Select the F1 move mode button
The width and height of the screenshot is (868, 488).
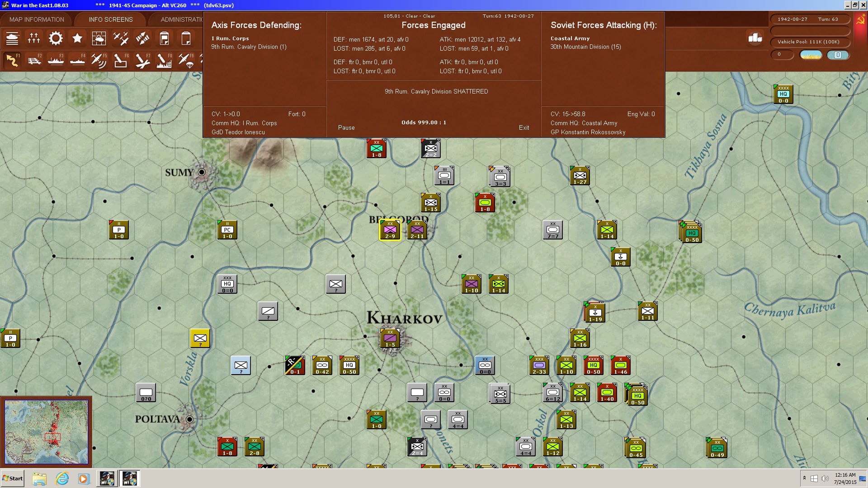click(x=12, y=61)
